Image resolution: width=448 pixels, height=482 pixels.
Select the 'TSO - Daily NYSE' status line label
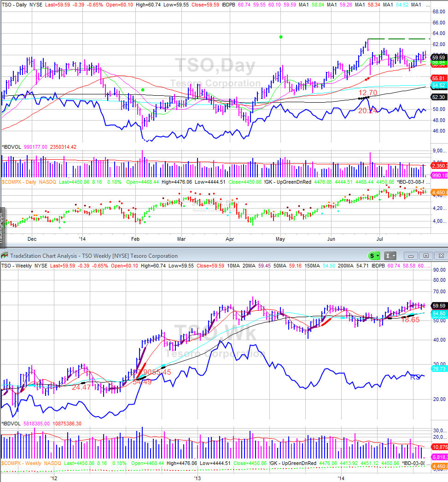point(22,5)
